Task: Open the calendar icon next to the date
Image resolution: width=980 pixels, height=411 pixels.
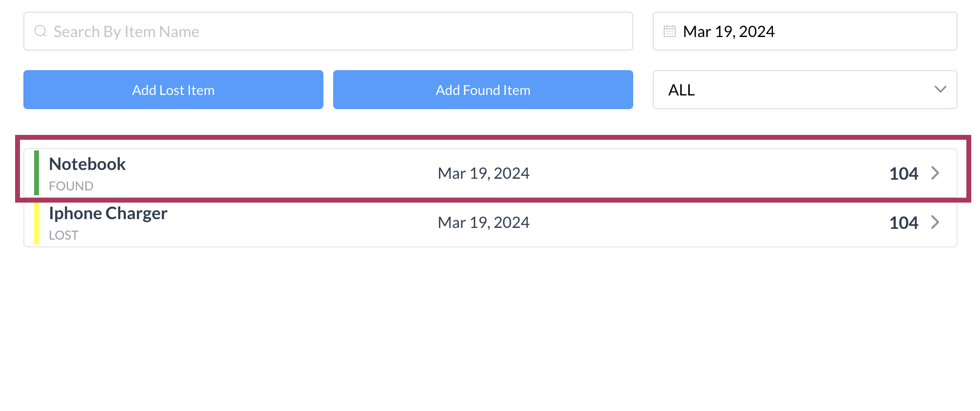Action: coord(670,31)
